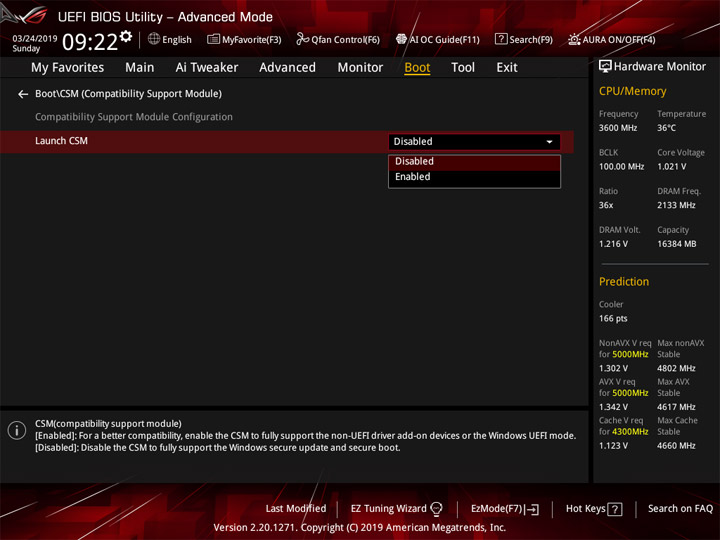720x540 pixels.
Task: Switch to the Advanced tab
Action: [x=287, y=68]
